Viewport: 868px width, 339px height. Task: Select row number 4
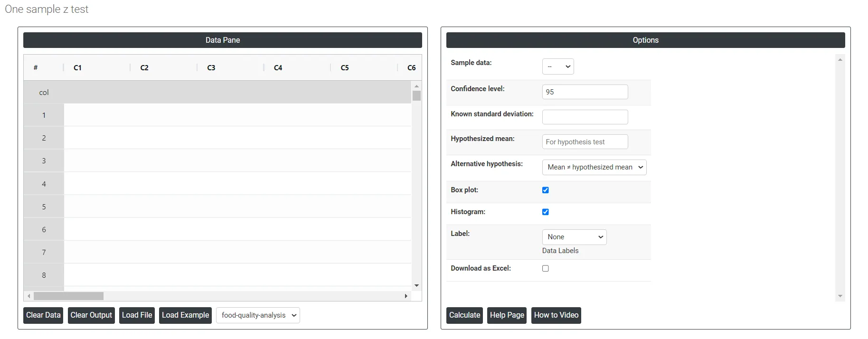click(44, 184)
